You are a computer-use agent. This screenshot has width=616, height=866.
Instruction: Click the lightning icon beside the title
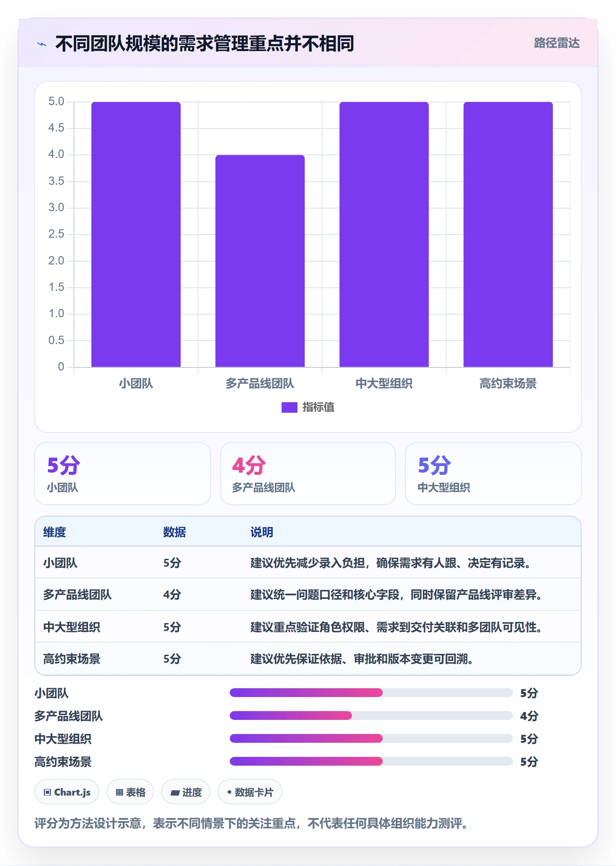[x=42, y=44]
